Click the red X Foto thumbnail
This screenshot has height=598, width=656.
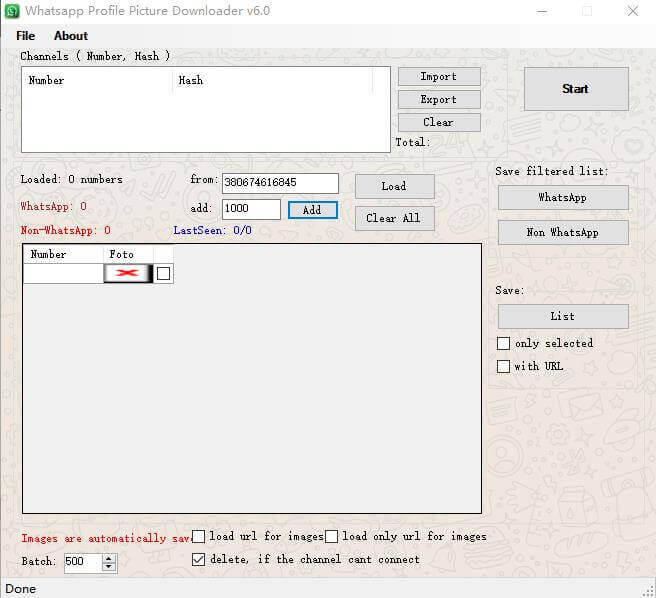point(128,273)
